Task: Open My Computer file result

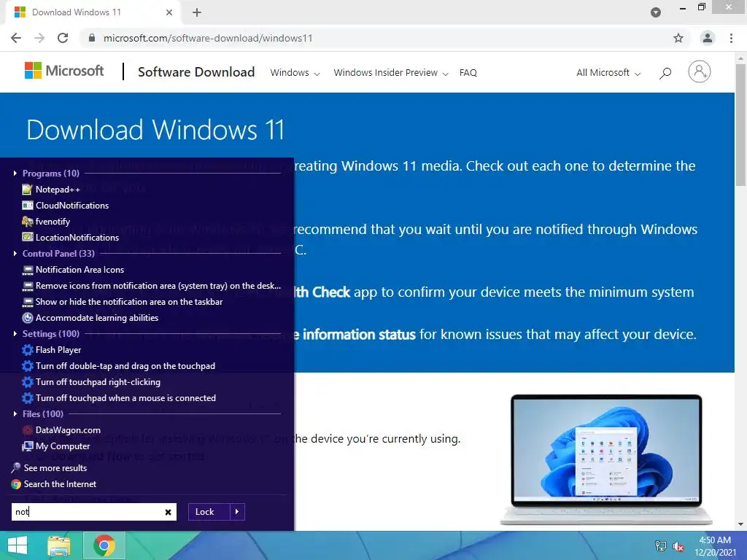Action: 56,446
